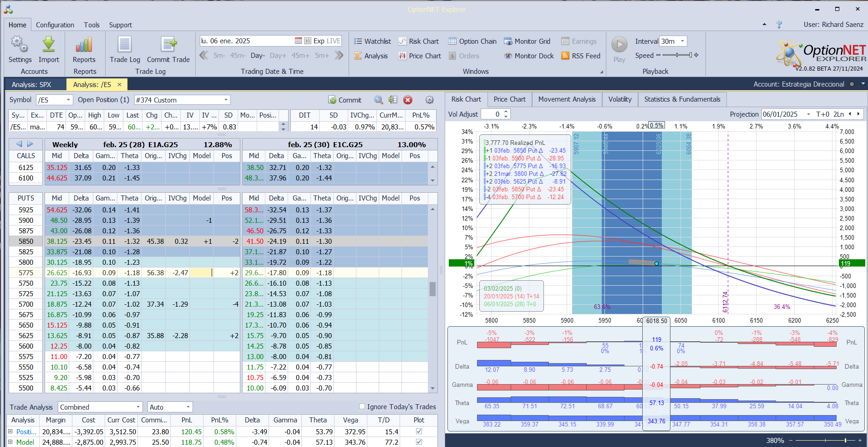Image resolution: width=868 pixels, height=447 pixels.
Task: Open Risk Chart from the Windows group
Action: click(x=419, y=41)
